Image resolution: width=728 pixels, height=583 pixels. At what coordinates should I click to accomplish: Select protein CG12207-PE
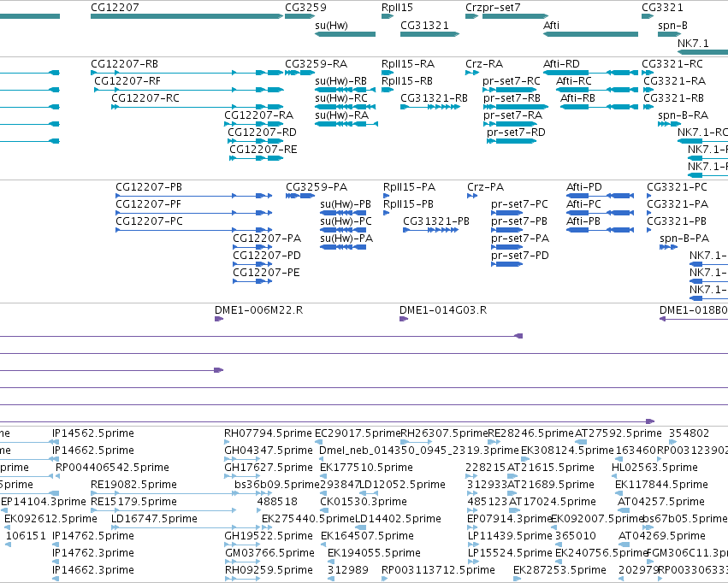click(252, 281)
